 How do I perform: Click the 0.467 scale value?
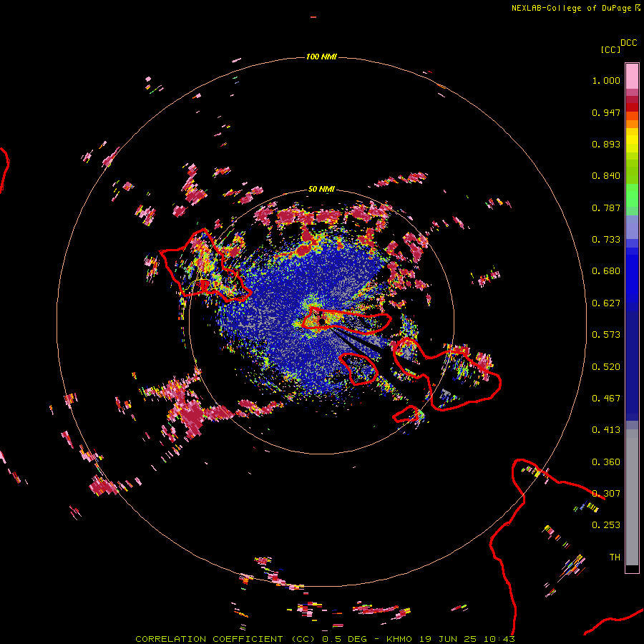coord(606,398)
